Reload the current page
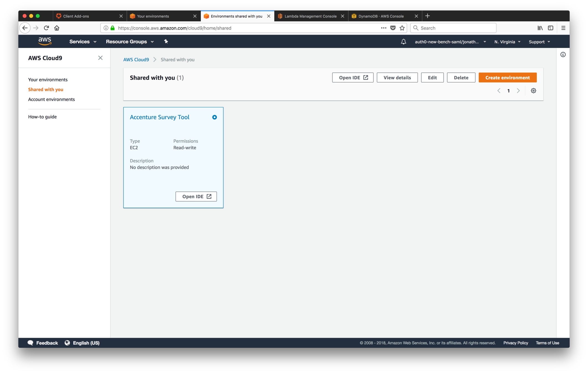Screen dimensions: 588x374 click(46, 28)
